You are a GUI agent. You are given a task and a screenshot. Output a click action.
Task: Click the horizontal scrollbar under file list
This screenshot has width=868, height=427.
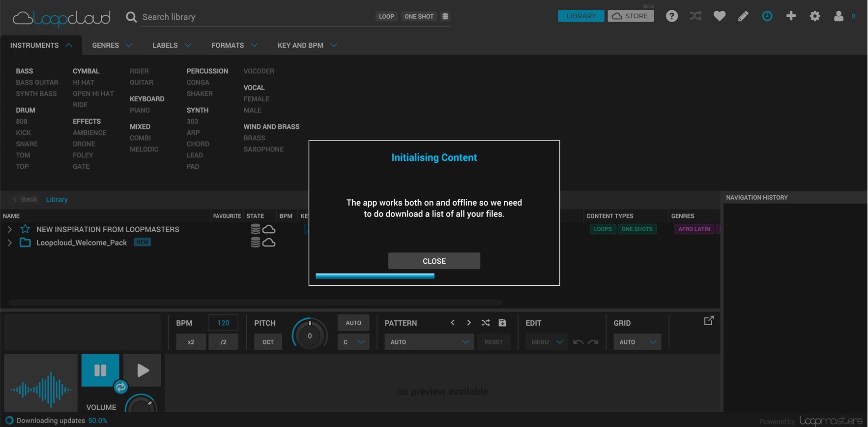256,302
